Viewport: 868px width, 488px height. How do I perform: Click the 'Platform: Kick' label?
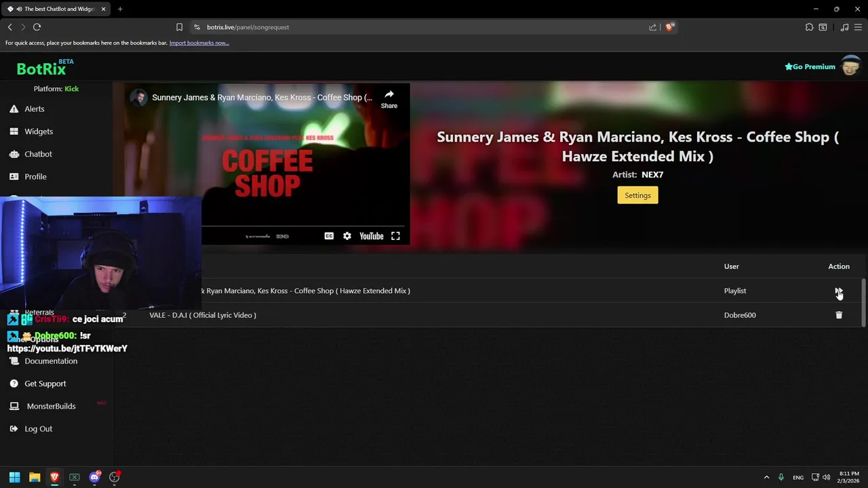pos(56,89)
